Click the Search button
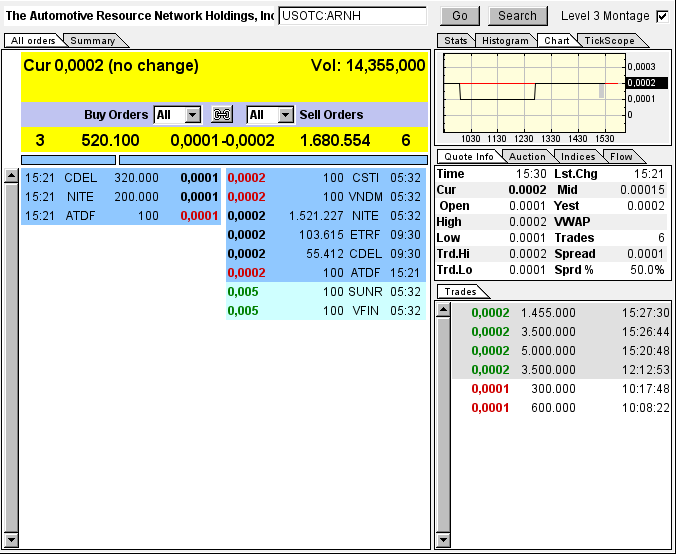Image resolution: width=676 pixels, height=554 pixels. tap(517, 16)
